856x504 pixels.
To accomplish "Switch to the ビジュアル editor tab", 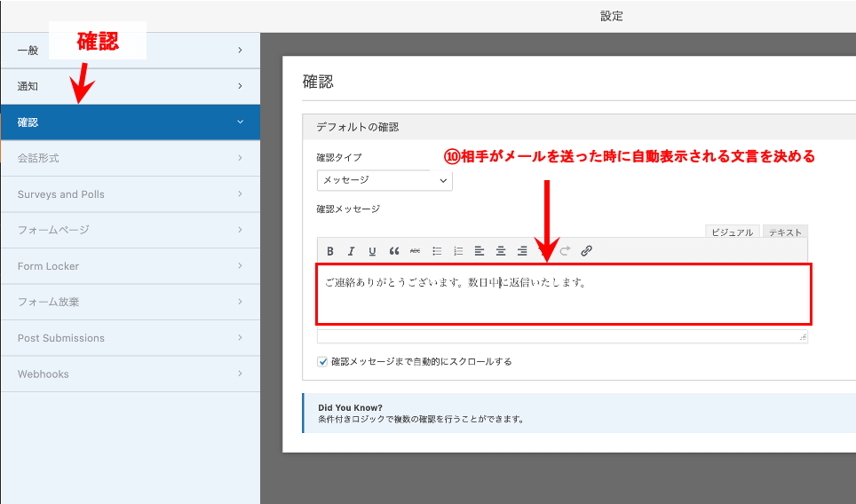I will pyautogui.click(x=732, y=232).
